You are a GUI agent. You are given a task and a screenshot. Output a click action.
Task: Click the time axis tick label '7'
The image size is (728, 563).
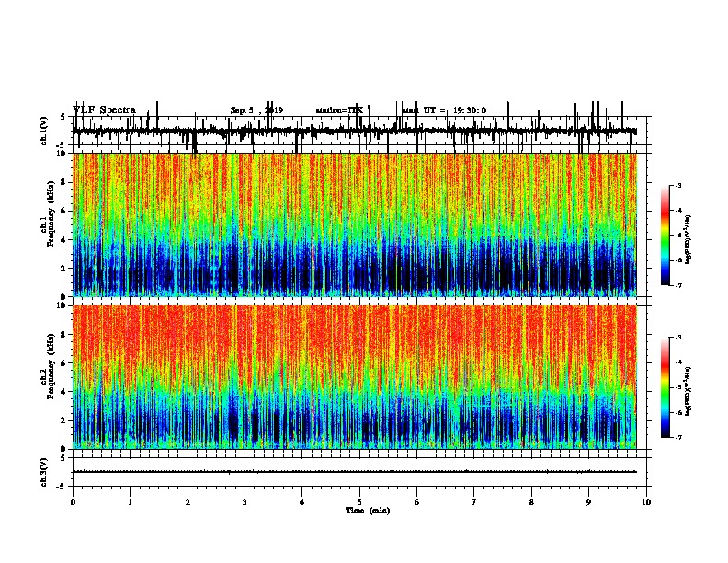coord(474,502)
